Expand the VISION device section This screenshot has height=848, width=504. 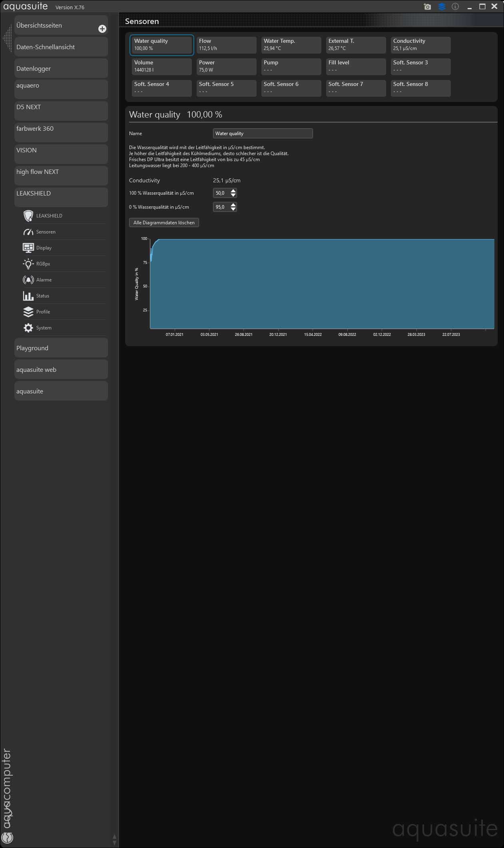coord(61,154)
